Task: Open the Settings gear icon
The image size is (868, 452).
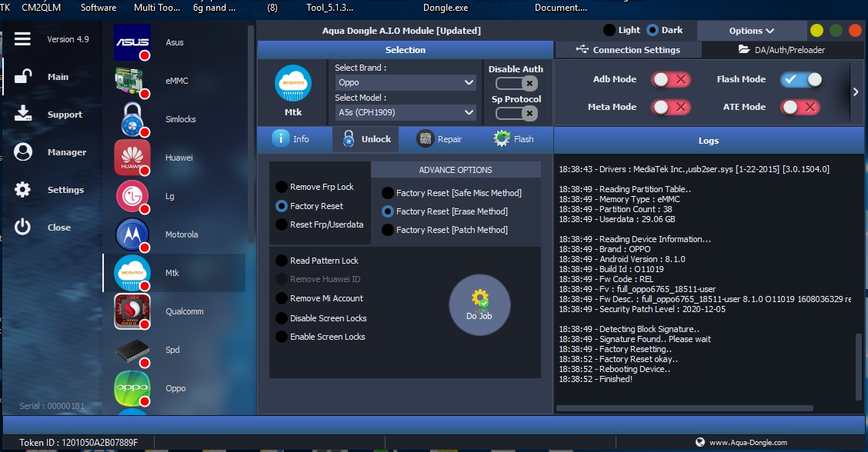Action: click(22, 190)
